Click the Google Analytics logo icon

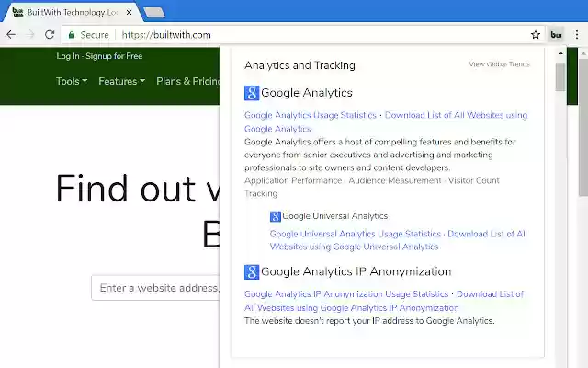(252, 93)
